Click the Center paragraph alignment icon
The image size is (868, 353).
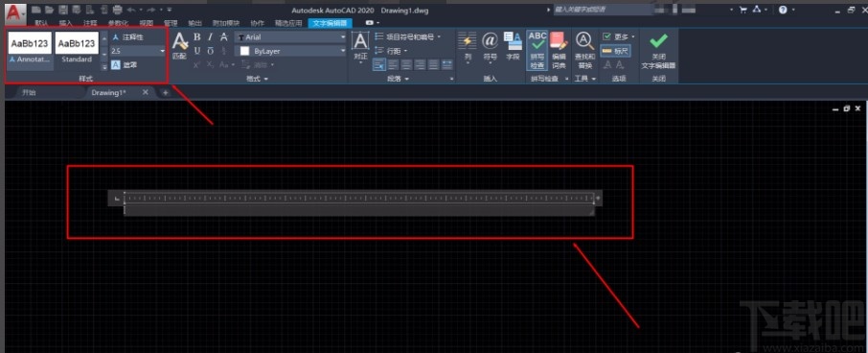pos(406,65)
